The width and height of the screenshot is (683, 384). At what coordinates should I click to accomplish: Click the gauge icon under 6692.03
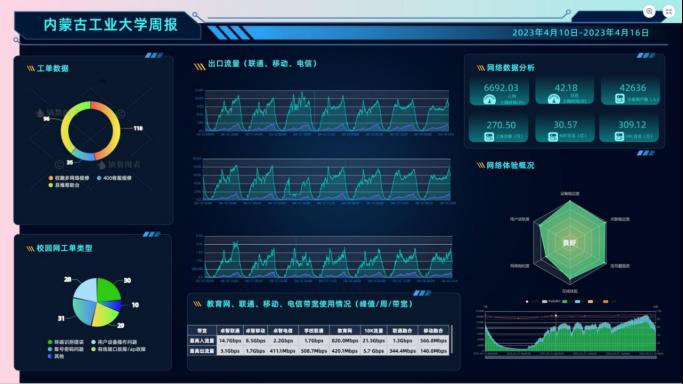click(490, 100)
